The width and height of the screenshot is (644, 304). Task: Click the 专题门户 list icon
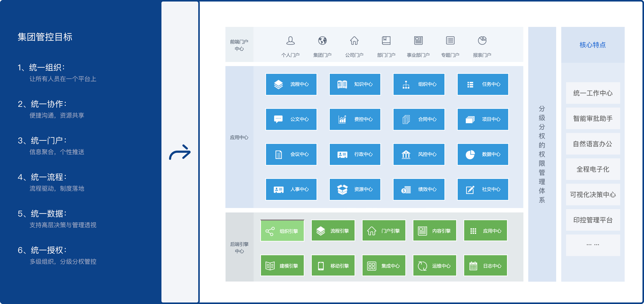[450, 41]
